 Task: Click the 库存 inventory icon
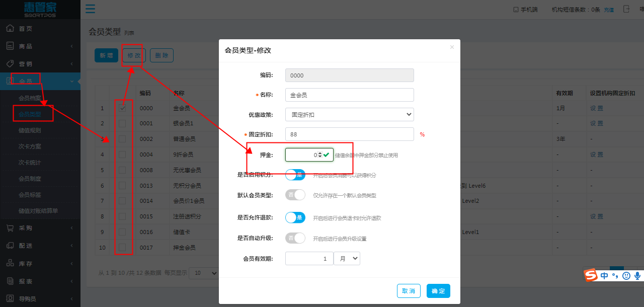pyautogui.click(x=10, y=263)
